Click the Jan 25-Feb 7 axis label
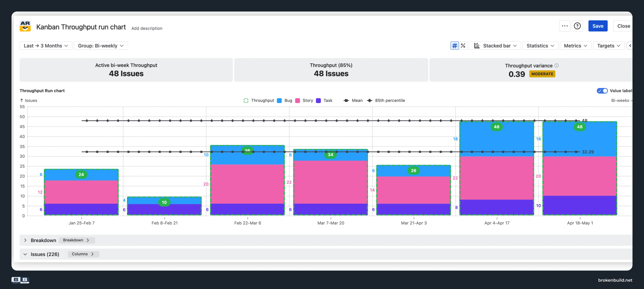 coord(81,223)
